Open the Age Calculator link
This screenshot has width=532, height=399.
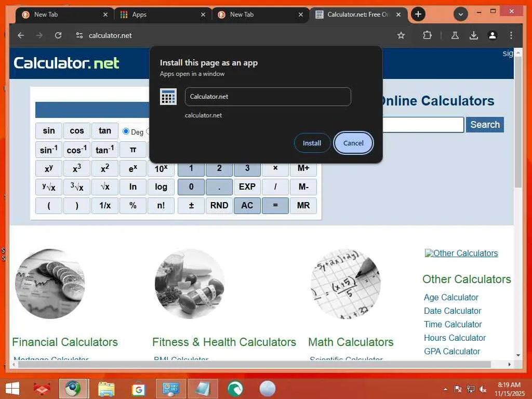pos(451,297)
